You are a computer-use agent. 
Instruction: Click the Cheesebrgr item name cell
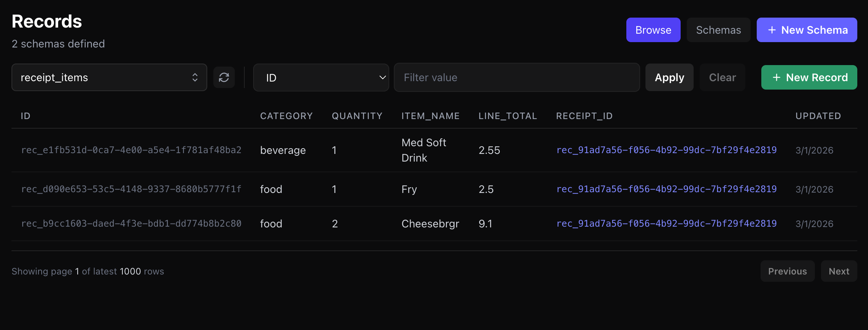pyautogui.click(x=430, y=224)
